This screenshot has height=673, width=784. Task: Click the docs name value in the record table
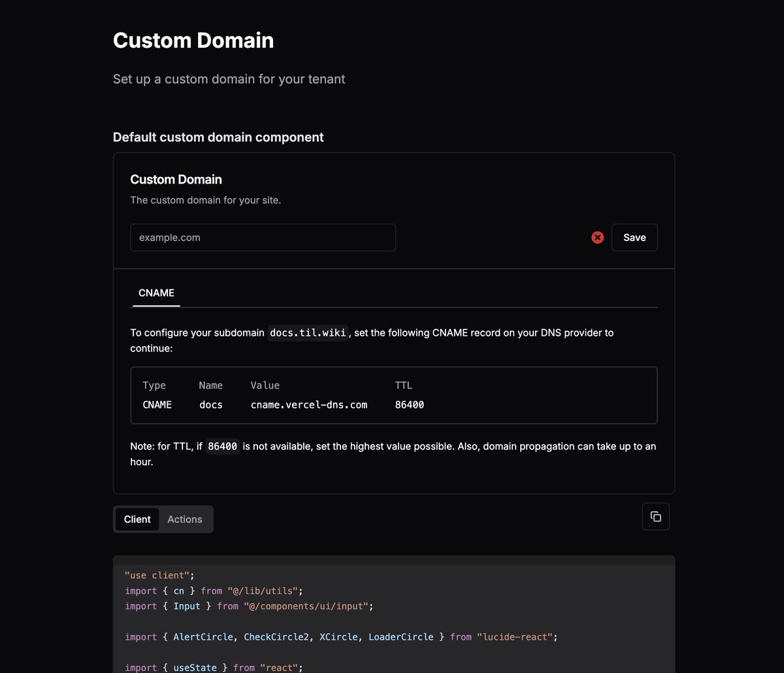pos(211,405)
